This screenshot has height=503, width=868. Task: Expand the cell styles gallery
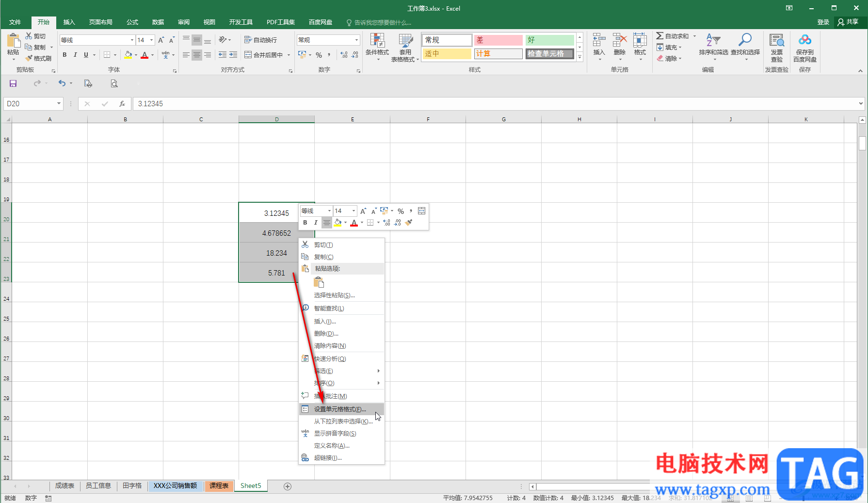[x=579, y=57]
